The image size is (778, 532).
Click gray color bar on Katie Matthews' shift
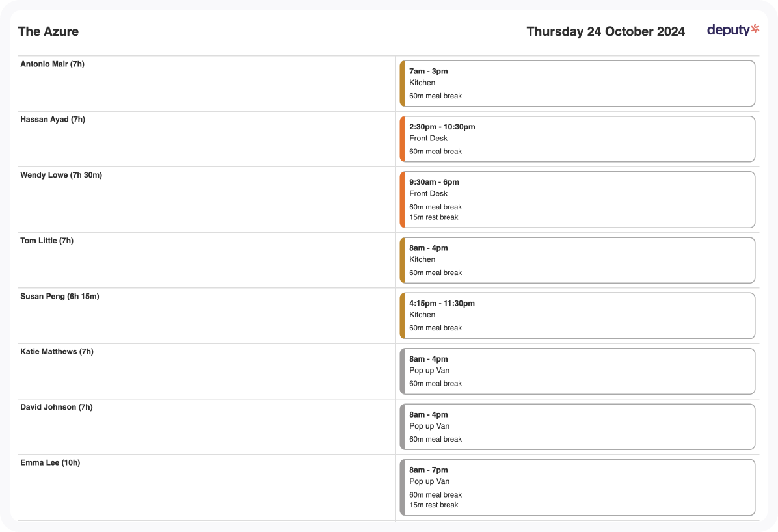click(x=403, y=371)
